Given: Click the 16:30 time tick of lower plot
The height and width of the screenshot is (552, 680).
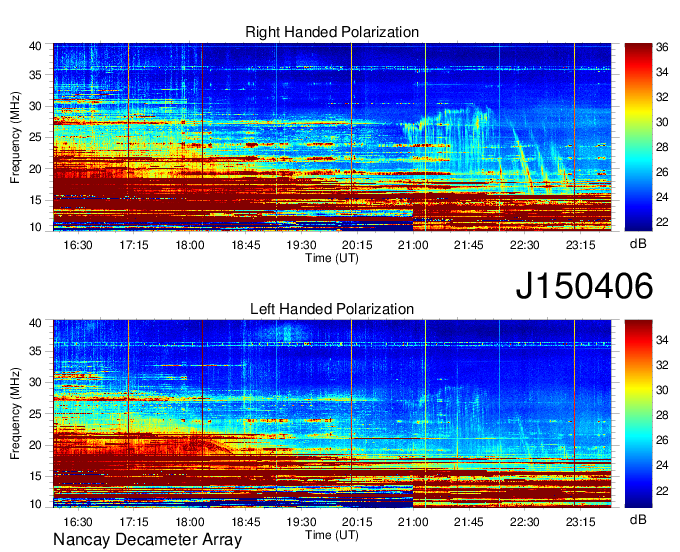Looking at the screenshot, I should point(78,522).
